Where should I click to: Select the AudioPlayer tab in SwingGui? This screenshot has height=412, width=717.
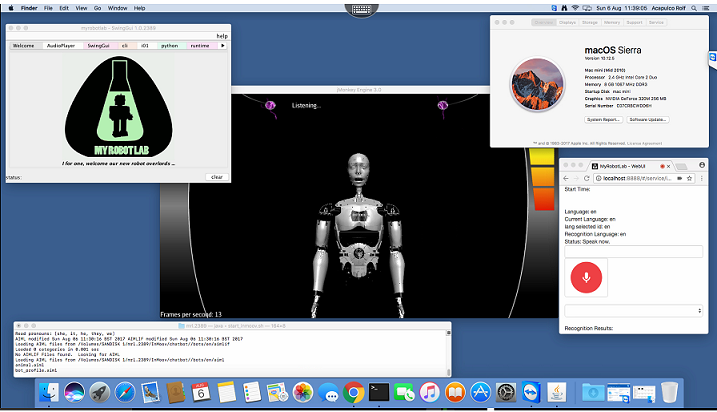coord(60,46)
